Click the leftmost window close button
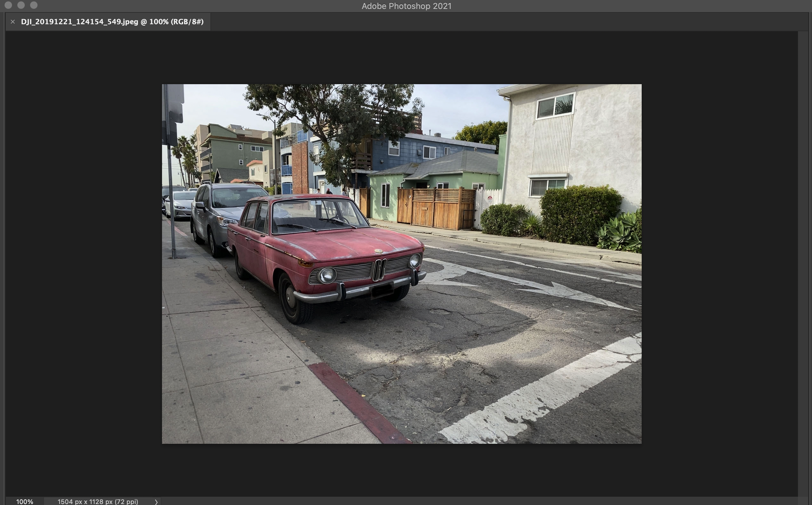 [x=8, y=5]
